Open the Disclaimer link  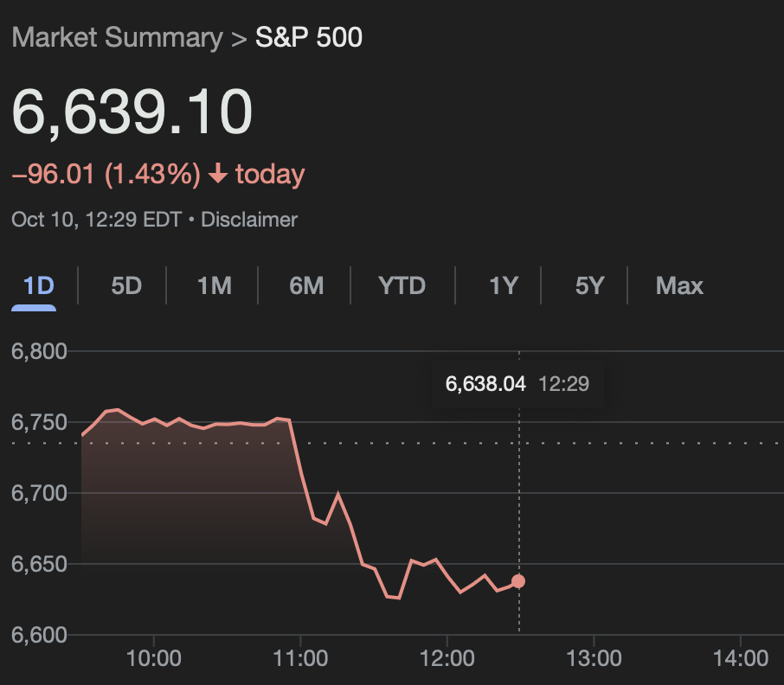249,220
